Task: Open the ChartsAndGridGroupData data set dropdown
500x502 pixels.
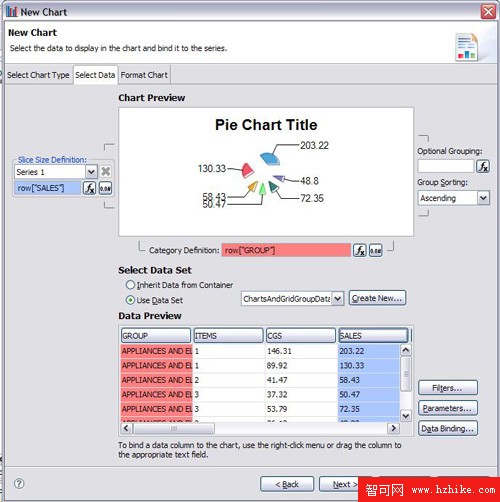Action: [338, 298]
